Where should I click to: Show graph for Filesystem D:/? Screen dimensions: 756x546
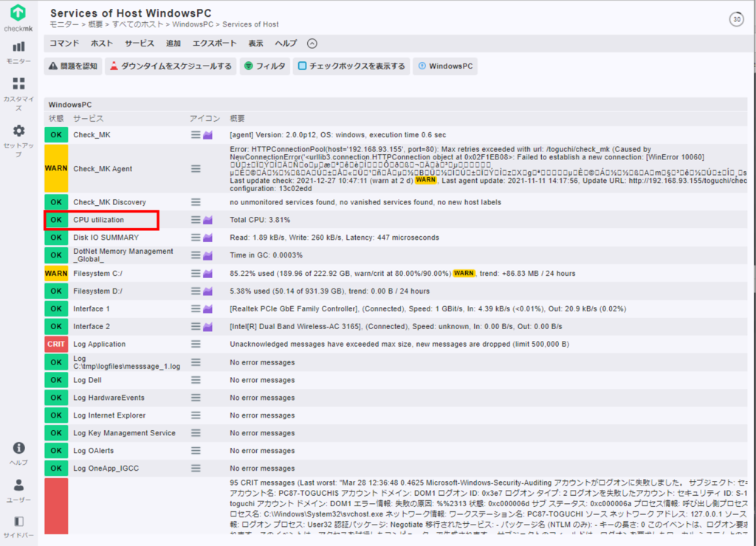pos(207,291)
